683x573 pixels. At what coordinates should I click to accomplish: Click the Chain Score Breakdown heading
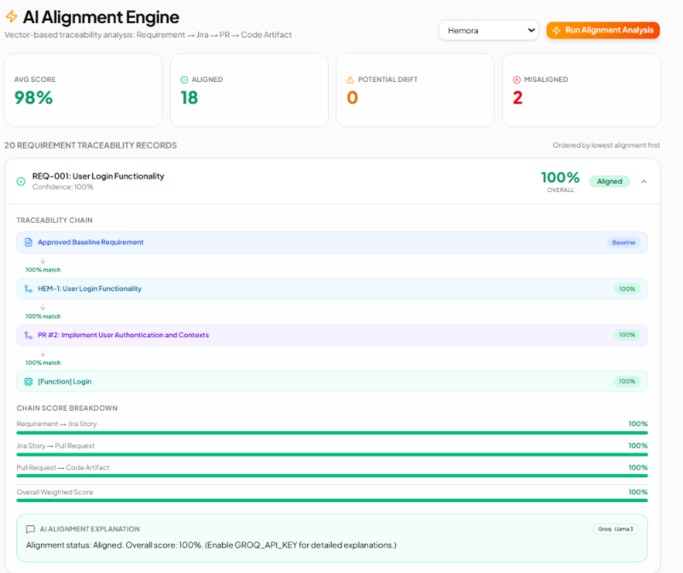(67, 408)
